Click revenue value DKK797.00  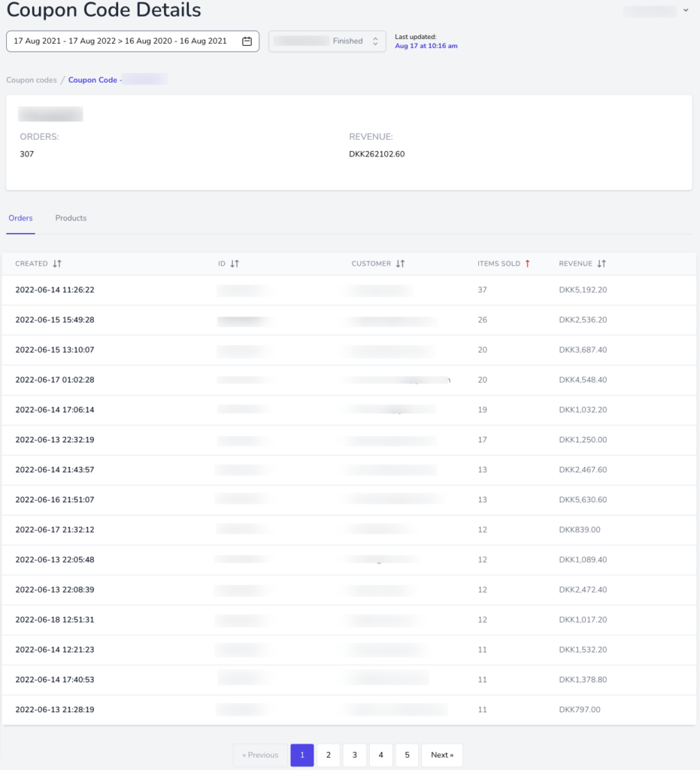point(580,710)
